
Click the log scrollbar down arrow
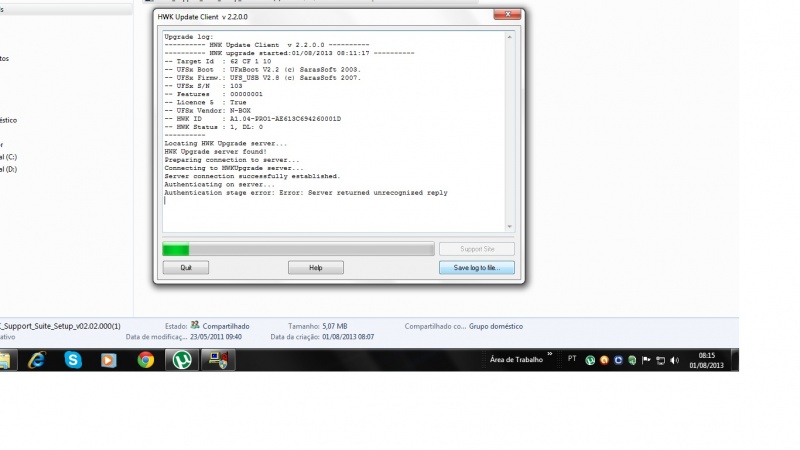point(509,227)
